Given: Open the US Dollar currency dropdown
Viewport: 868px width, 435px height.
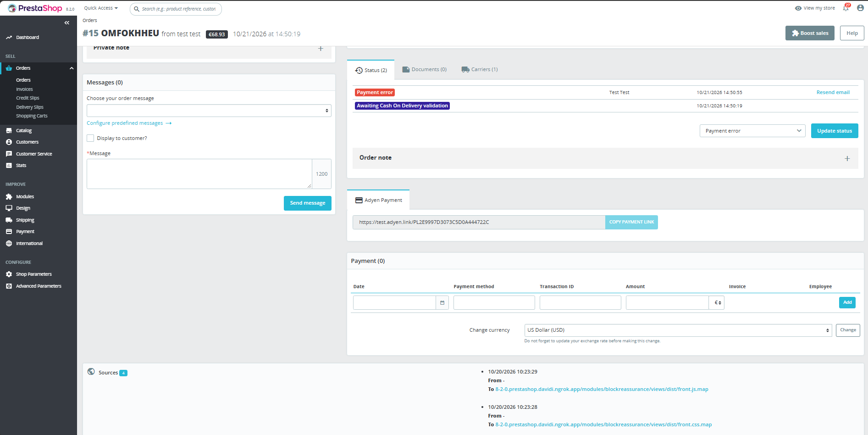Looking at the screenshot, I should click(678, 330).
